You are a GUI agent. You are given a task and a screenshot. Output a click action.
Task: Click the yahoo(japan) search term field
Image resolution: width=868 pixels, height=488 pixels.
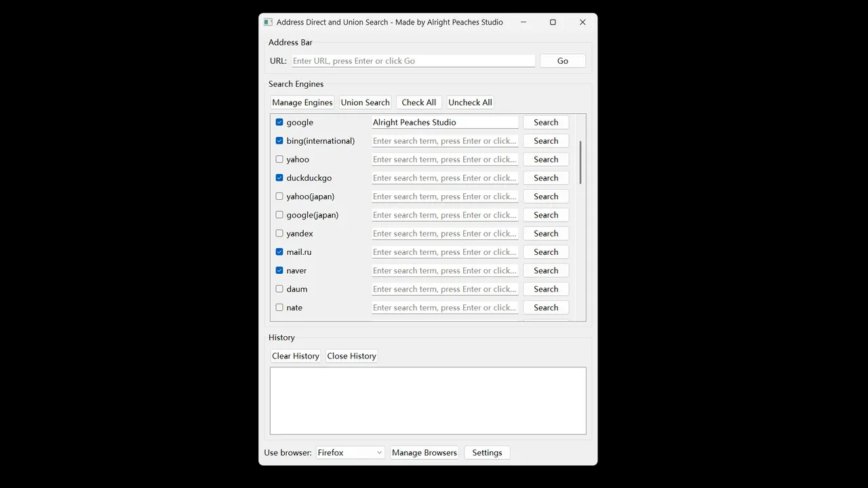(x=445, y=197)
